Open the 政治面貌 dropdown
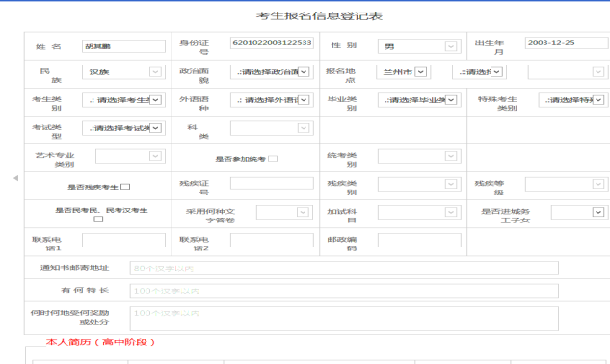610x364 pixels. point(272,72)
